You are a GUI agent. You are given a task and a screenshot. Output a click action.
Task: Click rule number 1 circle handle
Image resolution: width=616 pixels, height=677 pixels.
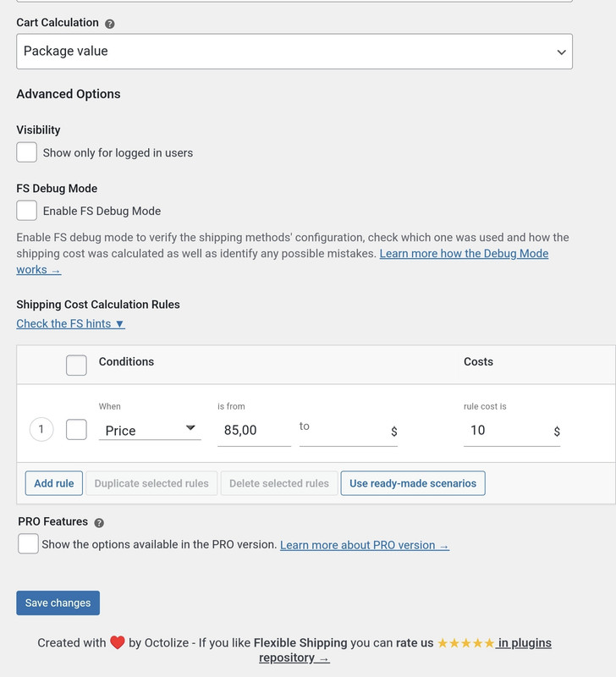point(41,430)
